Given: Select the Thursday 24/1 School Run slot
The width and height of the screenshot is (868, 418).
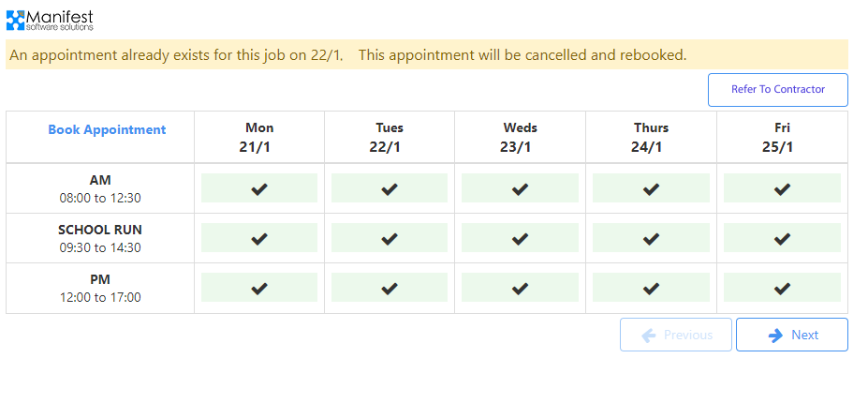Looking at the screenshot, I should pyautogui.click(x=651, y=238).
